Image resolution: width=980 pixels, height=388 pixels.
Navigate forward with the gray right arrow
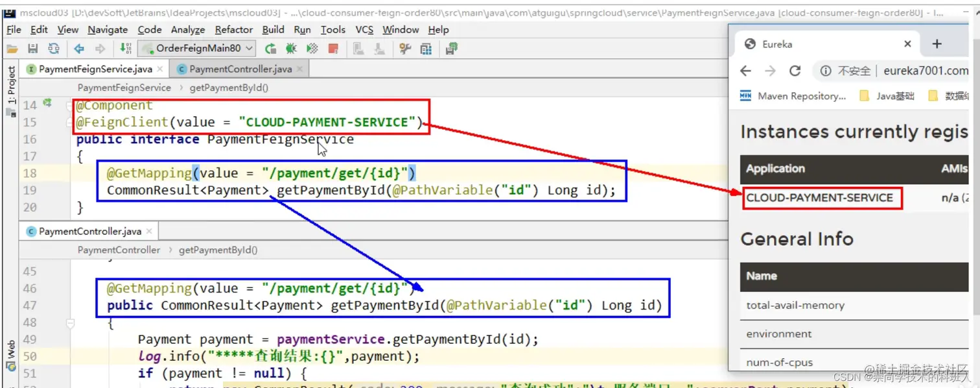(100, 49)
